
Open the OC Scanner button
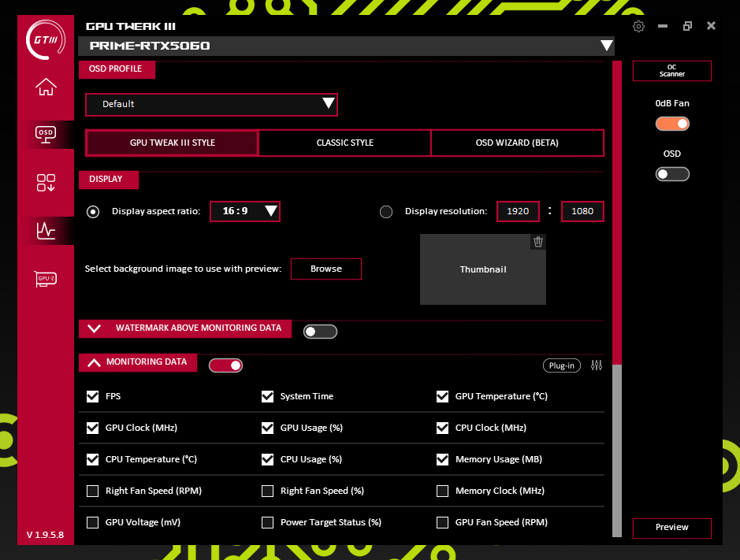[x=672, y=71]
